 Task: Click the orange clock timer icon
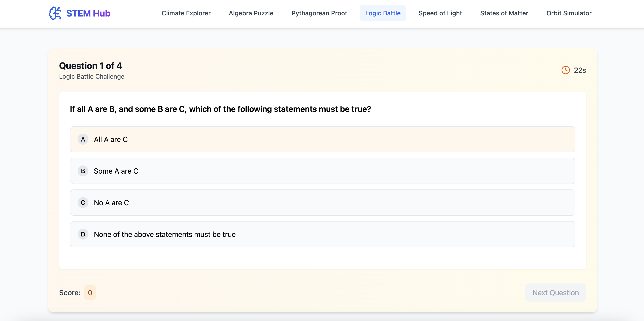[x=565, y=70]
